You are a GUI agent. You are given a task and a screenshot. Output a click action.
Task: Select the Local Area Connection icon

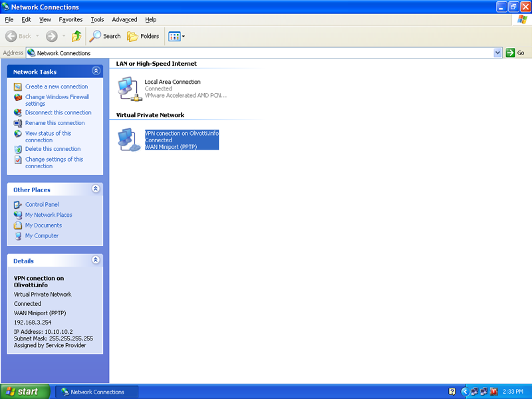tap(130, 89)
